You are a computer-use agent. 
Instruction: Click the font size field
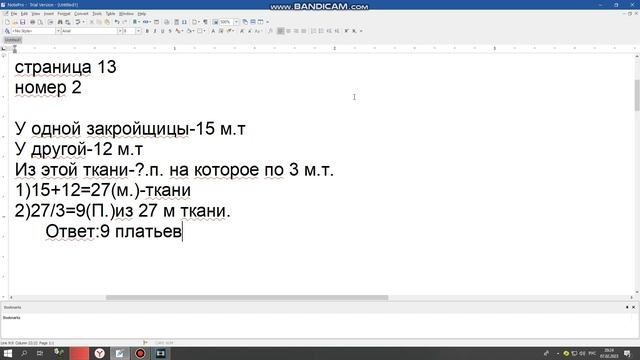(x=129, y=31)
